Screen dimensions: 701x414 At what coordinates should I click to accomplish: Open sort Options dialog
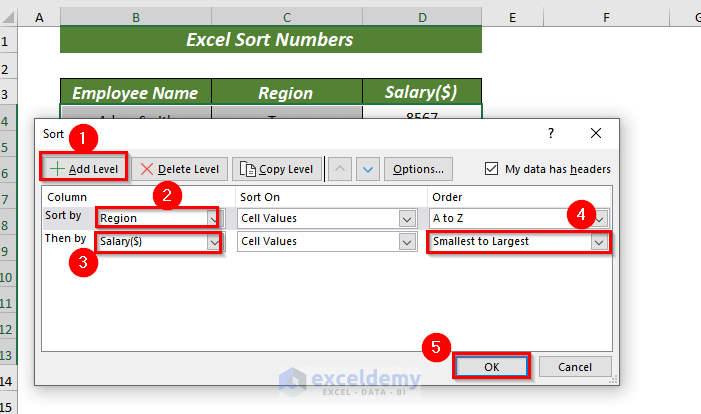tap(418, 169)
